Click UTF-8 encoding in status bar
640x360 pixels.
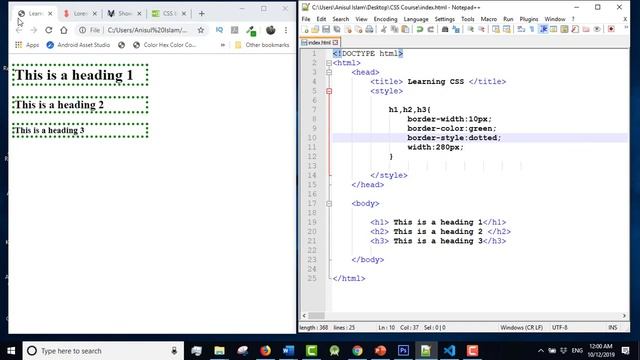click(560, 327)
